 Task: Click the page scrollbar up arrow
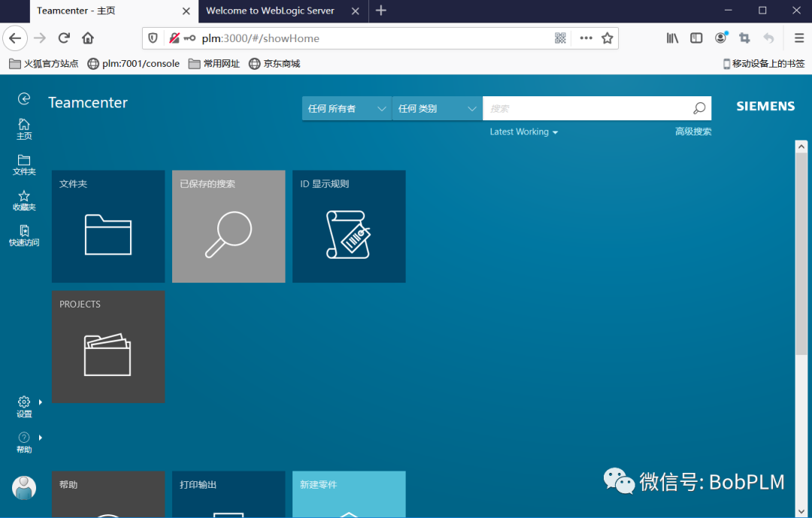click(x=801, y=146)
